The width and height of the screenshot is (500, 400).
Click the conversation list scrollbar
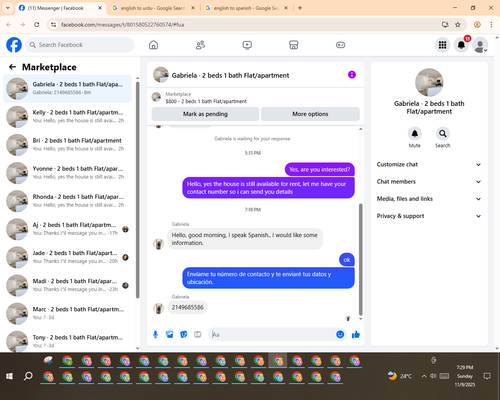(138, 189)
